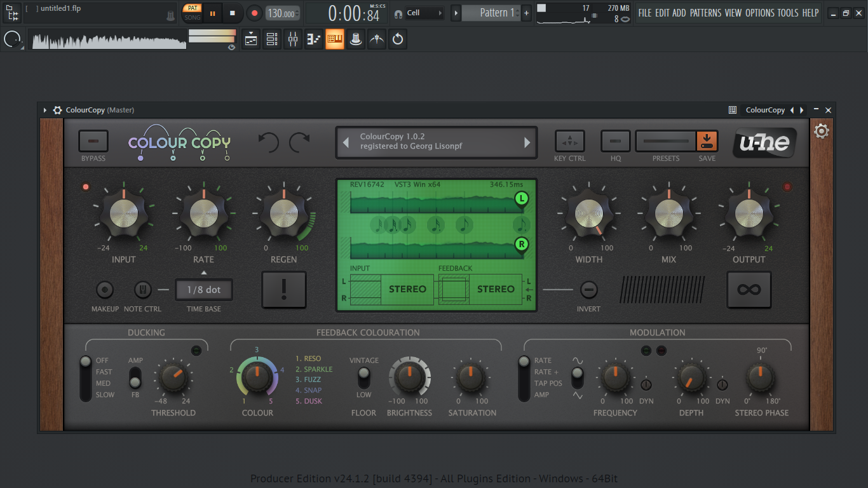
Task: Switch PAT/SONG mode toggle
Action: (193, 13)
